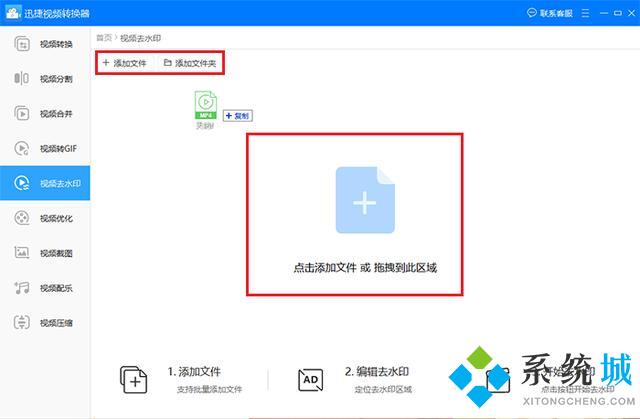Click the 视频分割 split icon

pos(22,78)
